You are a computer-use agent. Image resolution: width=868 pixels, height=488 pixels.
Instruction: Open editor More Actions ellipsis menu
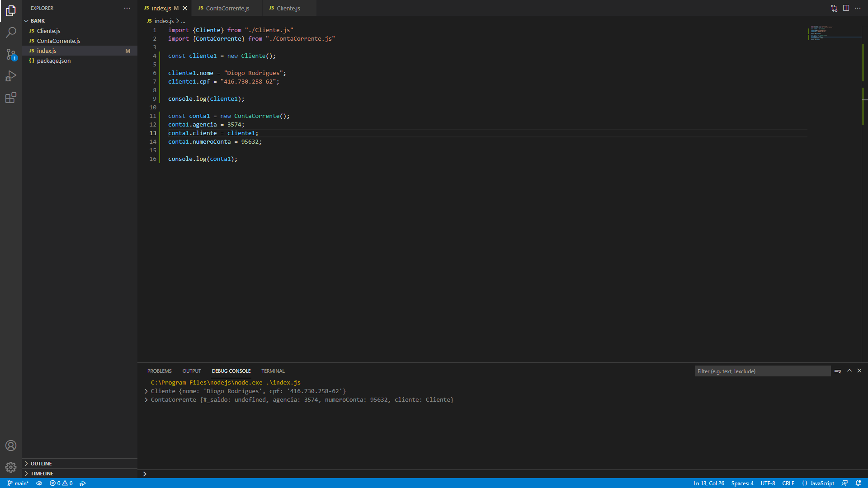coord(858,8)
